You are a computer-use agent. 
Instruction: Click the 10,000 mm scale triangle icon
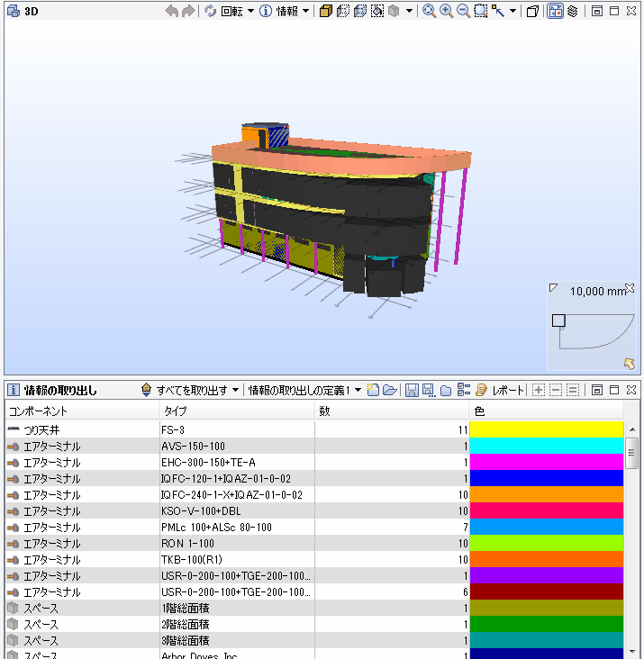tap(553, 288)
